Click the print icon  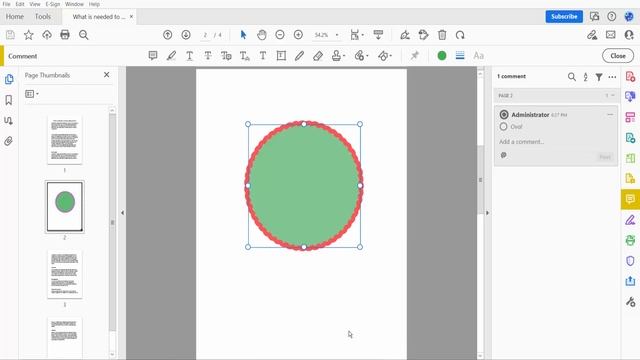[65, 35]
